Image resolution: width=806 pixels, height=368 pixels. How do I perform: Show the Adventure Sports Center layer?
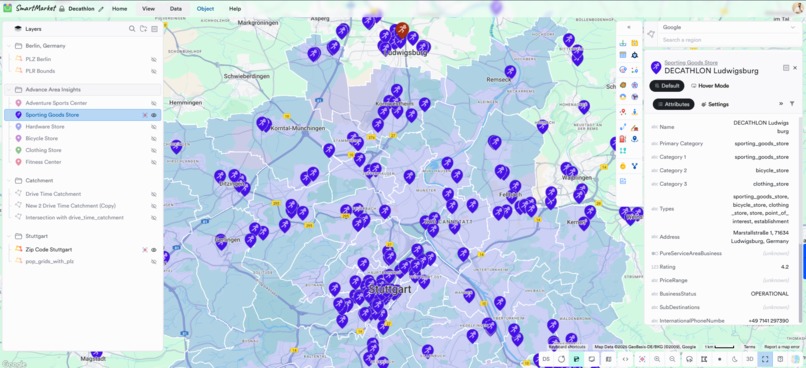point(153,103)
